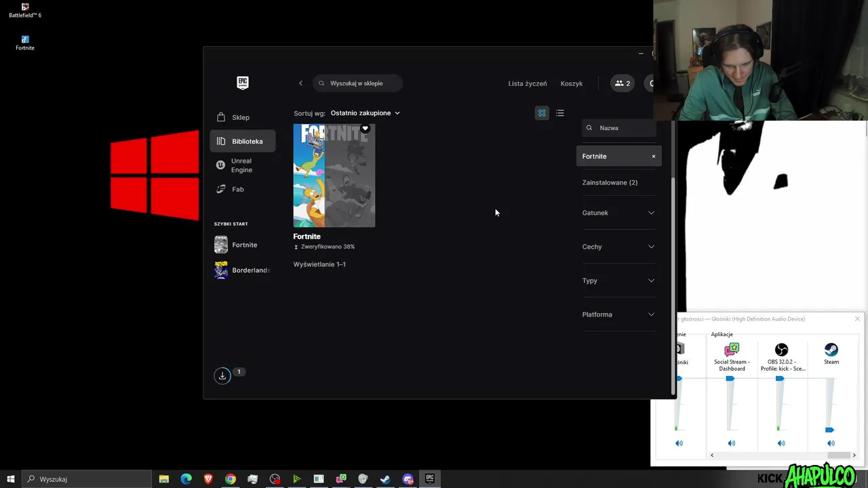868x488 pixels.
Task: Open the Sklep store page
Action: point(242,117)
